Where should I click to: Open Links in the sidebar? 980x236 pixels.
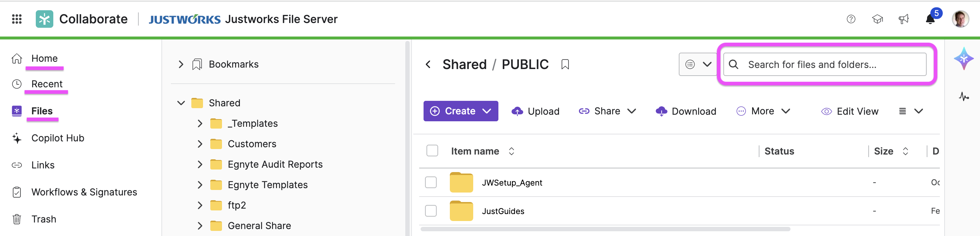tap(43, 165)
